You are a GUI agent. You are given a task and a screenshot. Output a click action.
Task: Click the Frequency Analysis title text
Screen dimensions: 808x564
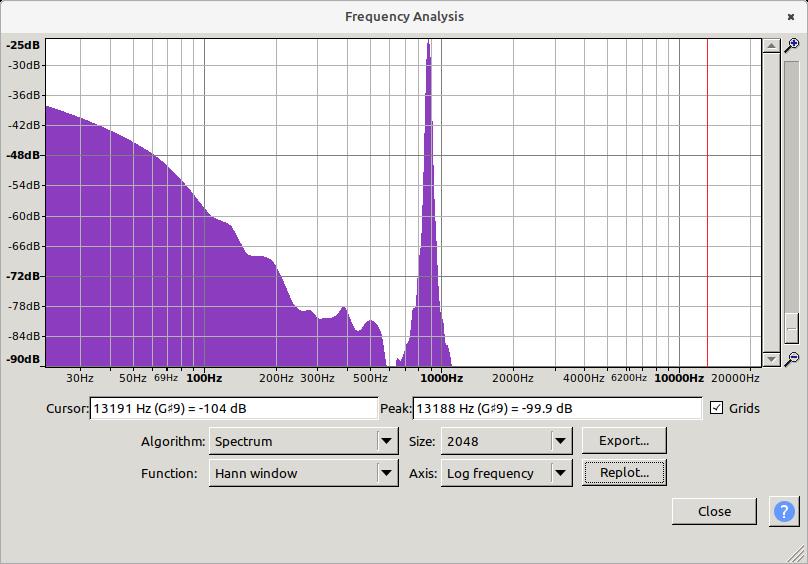[404, 16]
